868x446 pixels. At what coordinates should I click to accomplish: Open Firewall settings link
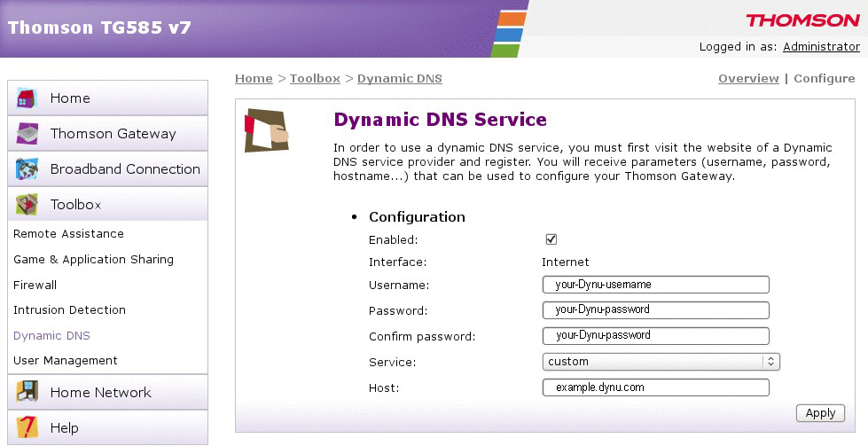(x=35, y=285)
